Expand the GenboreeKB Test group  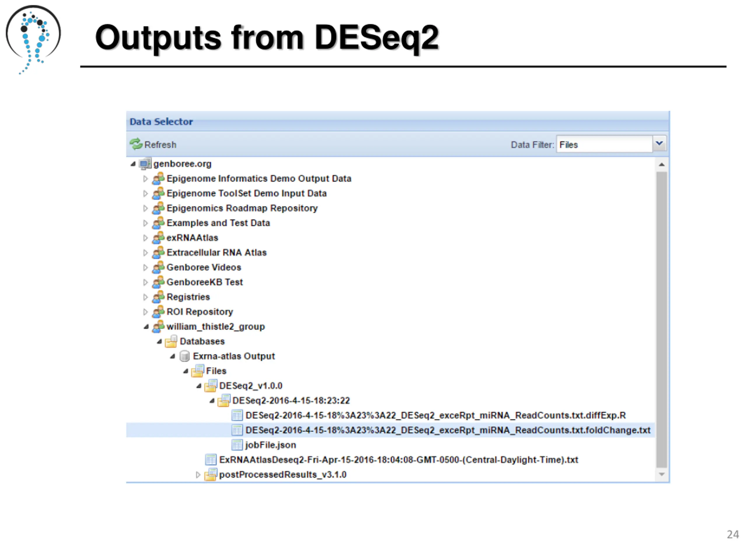click(145, 283)
